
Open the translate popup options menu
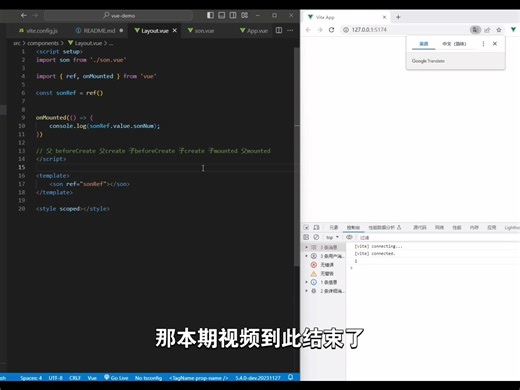(483, 44)
